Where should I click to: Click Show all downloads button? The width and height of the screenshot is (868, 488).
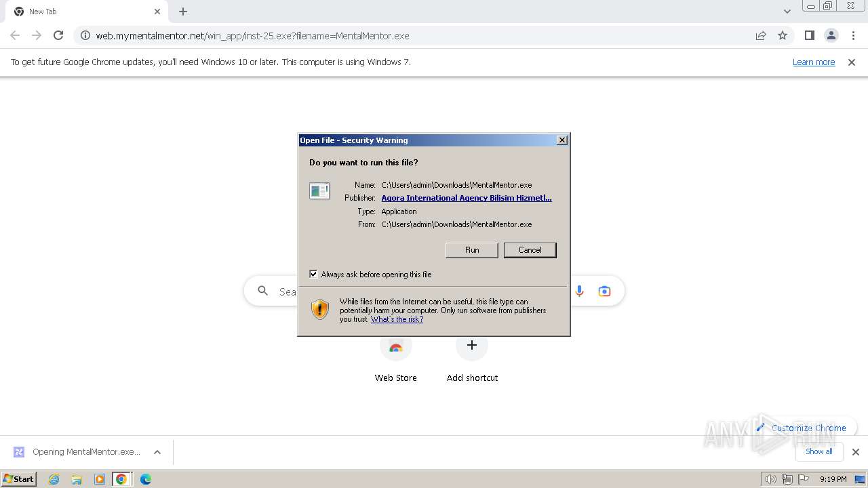[x=819, y=451]
